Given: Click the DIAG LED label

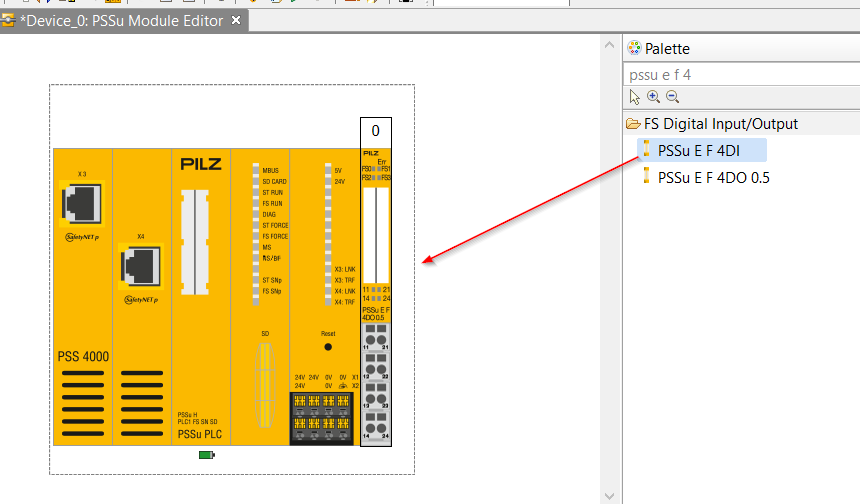Looking at the screenshot, I should coord(269,214).
